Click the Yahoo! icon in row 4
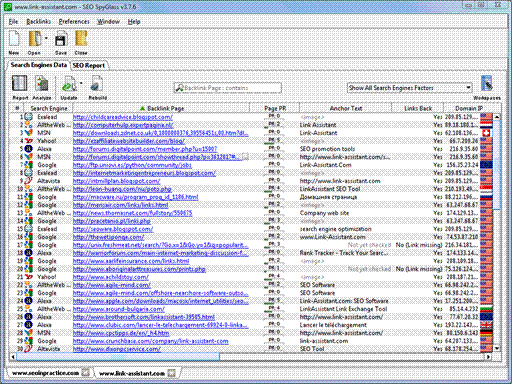Screen dimensions: 512x384 [29, 141]
